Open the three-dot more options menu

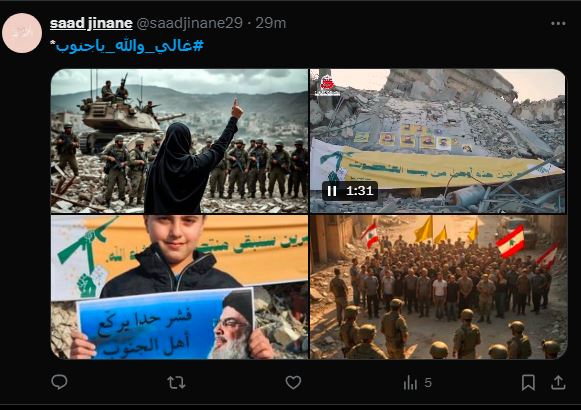click(558, 23)
